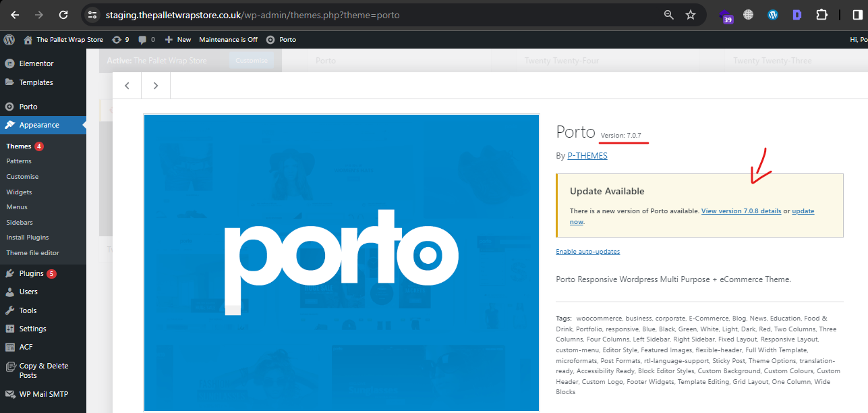Open Customise submenu item
The width and height of the screenshot is (868, 413).
coord(22,176)
